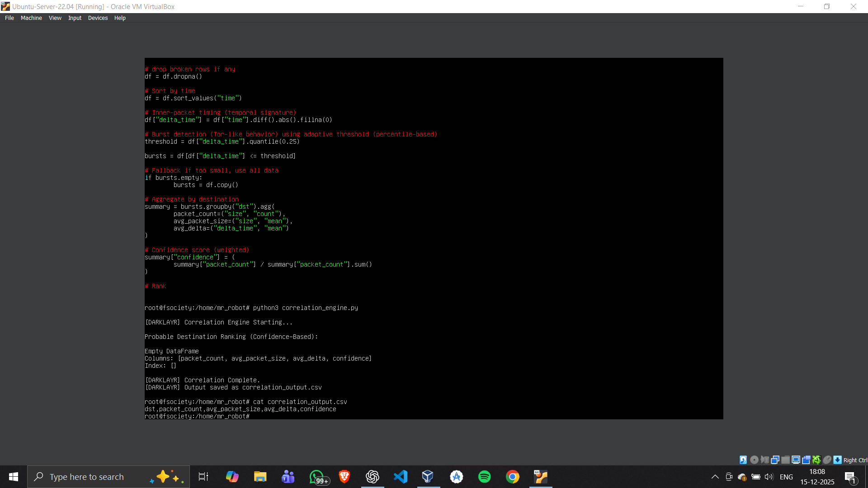
Task: Click the Right Ctrl host key label
Action: pos(855,460)
